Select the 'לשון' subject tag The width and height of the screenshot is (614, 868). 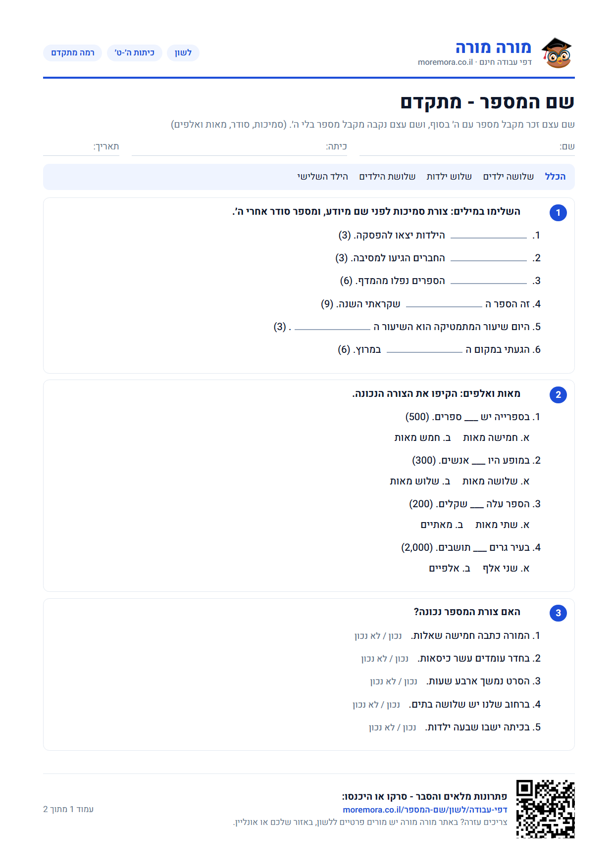(183, 53)
